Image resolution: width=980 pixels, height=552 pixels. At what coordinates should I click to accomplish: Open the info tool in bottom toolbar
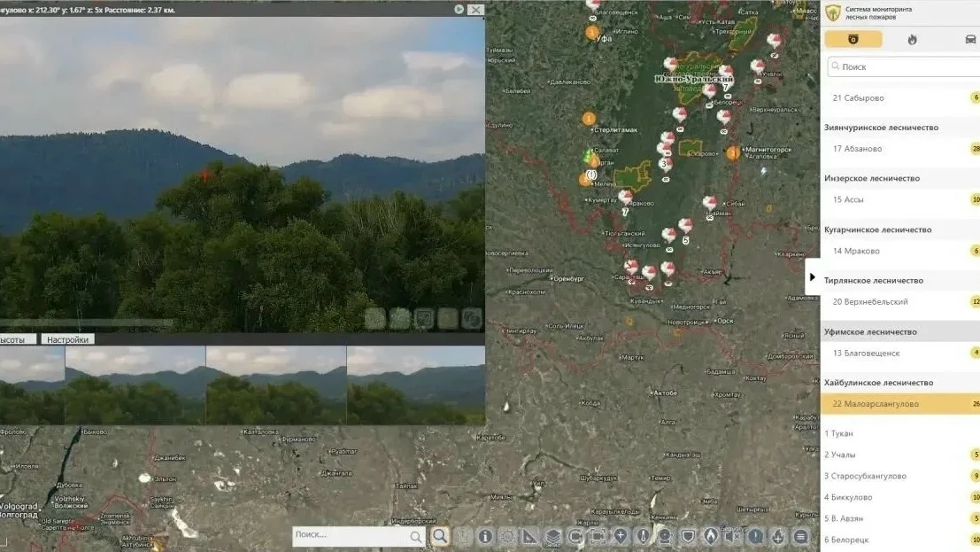(x=485, y=536)
